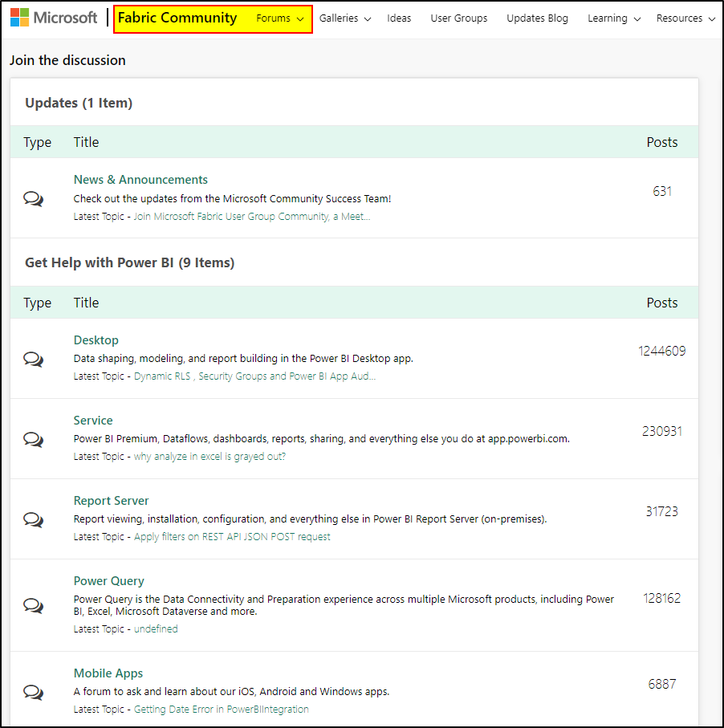Click the Microsoft logo
This screenshot has width=724, height=728.
pos(54,18)
